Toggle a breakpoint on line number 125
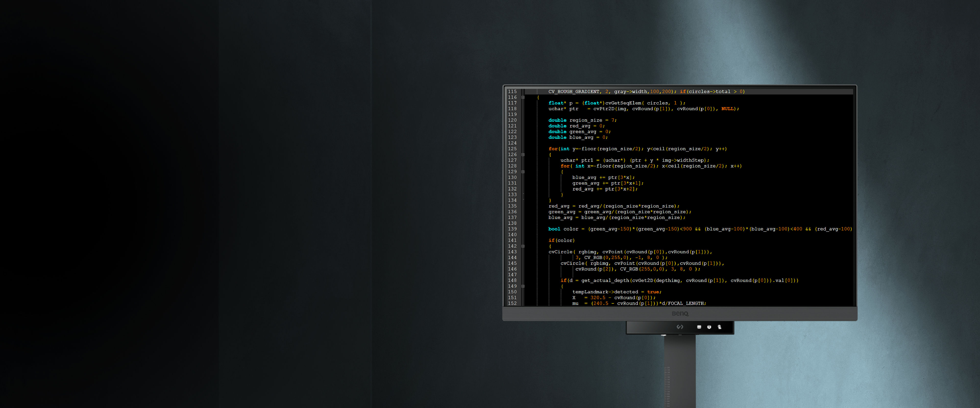Screen dimensions: 980x408 point(512,149)
